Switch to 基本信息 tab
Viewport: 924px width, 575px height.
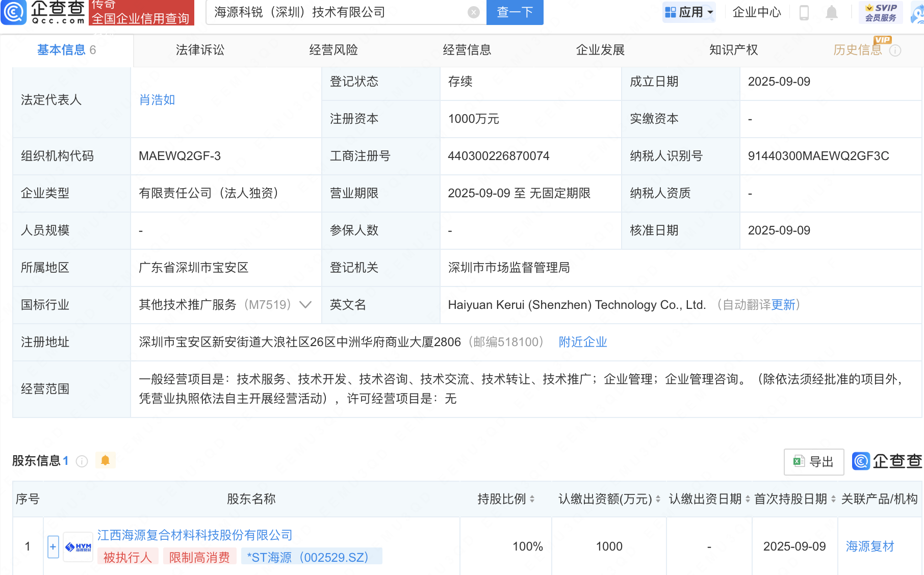click(x=66, y=50)
